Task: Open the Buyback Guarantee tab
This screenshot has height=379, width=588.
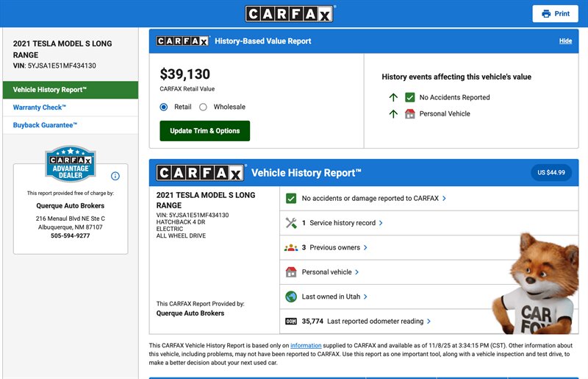Action: 45,125
